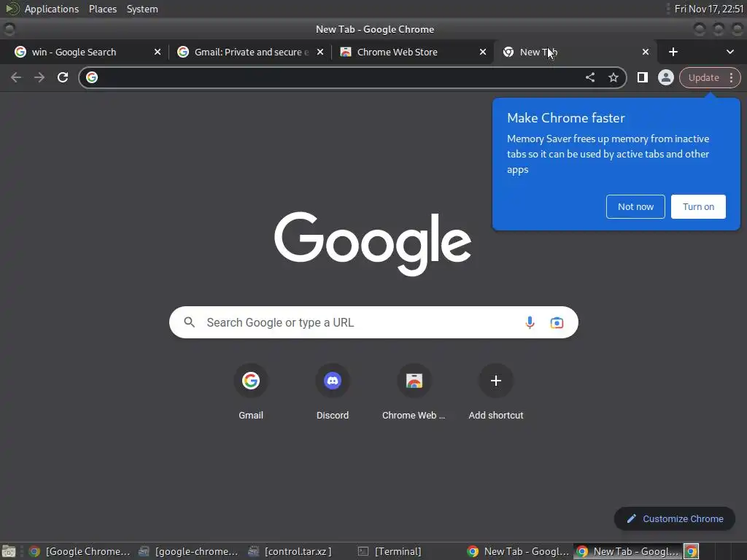Dismiss Memory Saver with Not now
The width and height of the screenshot is (747, 560).
(x=635, y=206)
